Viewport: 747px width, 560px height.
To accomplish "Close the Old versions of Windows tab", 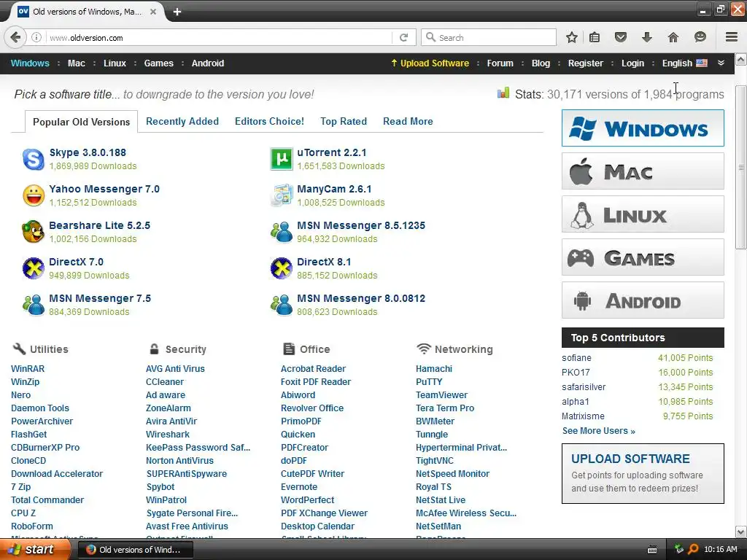I will (x=153, y=12).
